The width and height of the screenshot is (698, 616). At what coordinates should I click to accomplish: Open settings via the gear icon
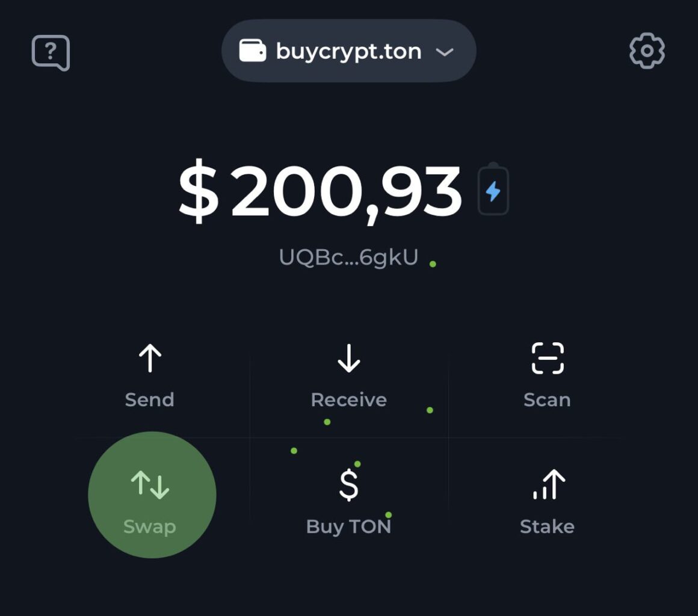(x=647, y=51)
